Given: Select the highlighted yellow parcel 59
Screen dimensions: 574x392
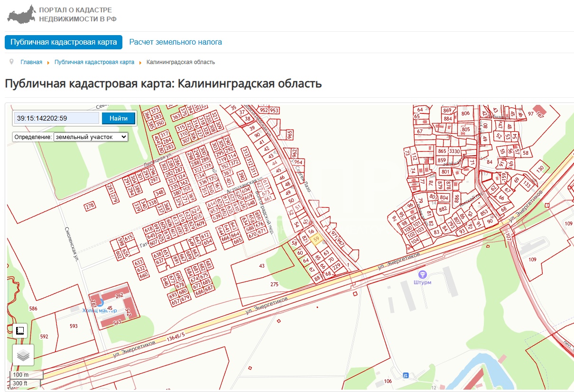Looking at the screenshot, I should [x=317, y=240].
